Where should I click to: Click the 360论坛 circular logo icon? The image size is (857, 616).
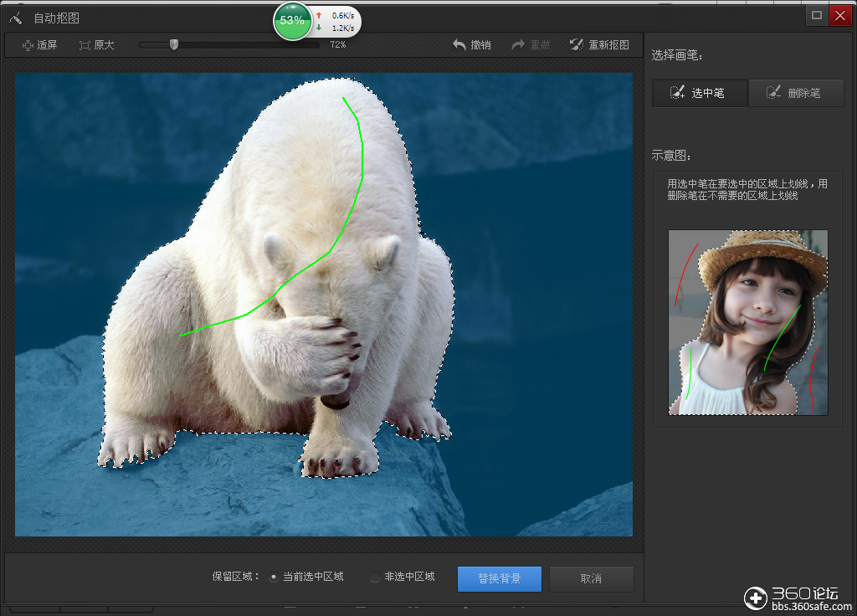[756, 597]
